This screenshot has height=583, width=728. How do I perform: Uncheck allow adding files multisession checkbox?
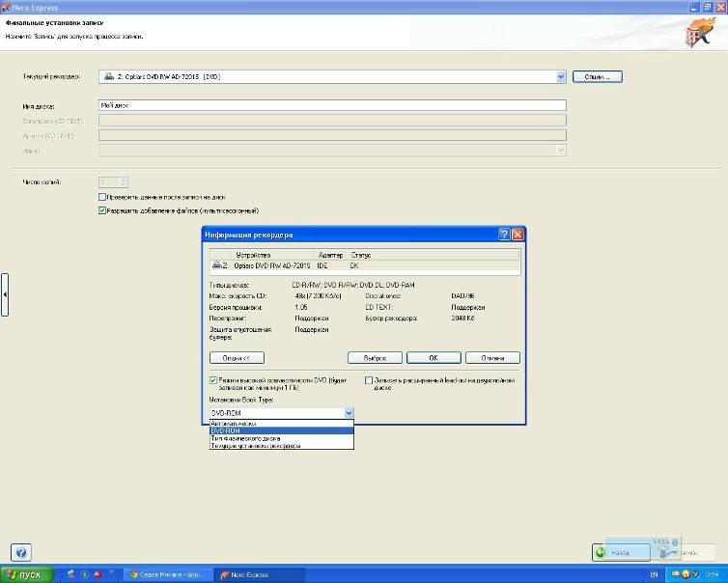102,210
